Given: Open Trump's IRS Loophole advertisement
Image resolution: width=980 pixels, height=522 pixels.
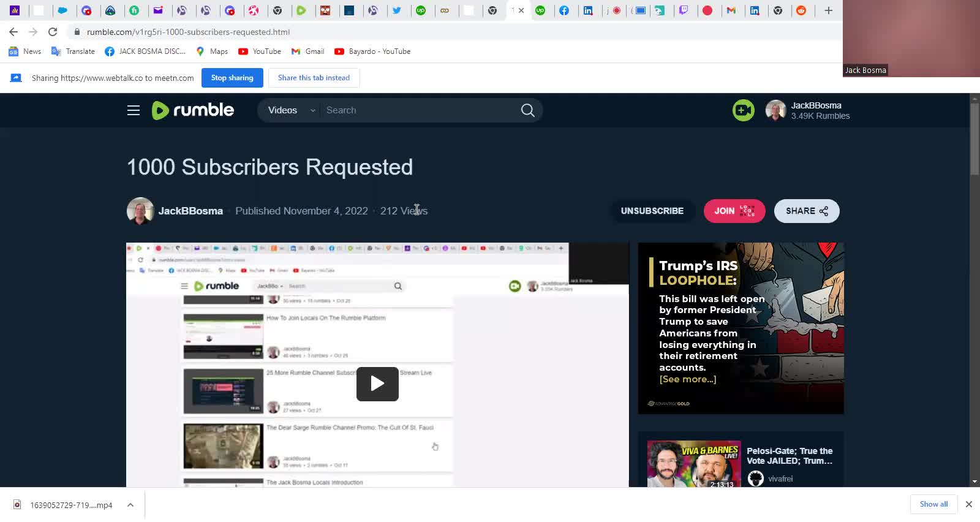Looking at the screenshot, I should (x=741, y=328).
